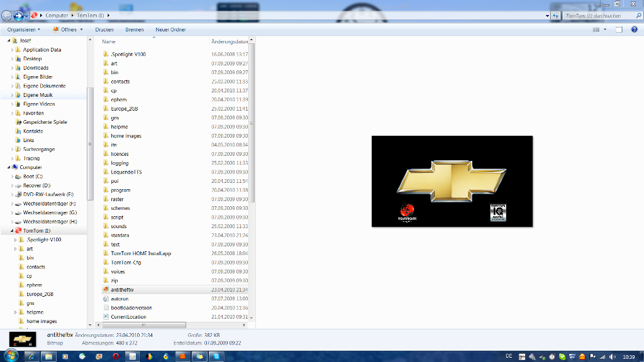Select Eigene Dokumente in the navigation tree

click(44, 85)
